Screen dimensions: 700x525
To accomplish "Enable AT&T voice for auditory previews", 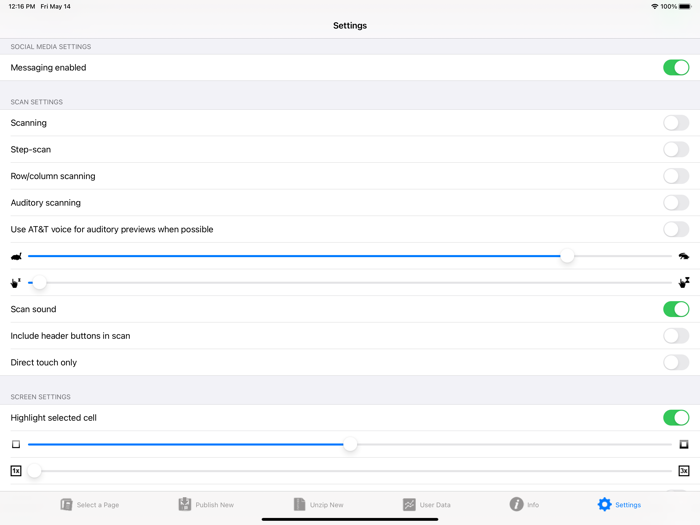I will click(x=676, y=229).
